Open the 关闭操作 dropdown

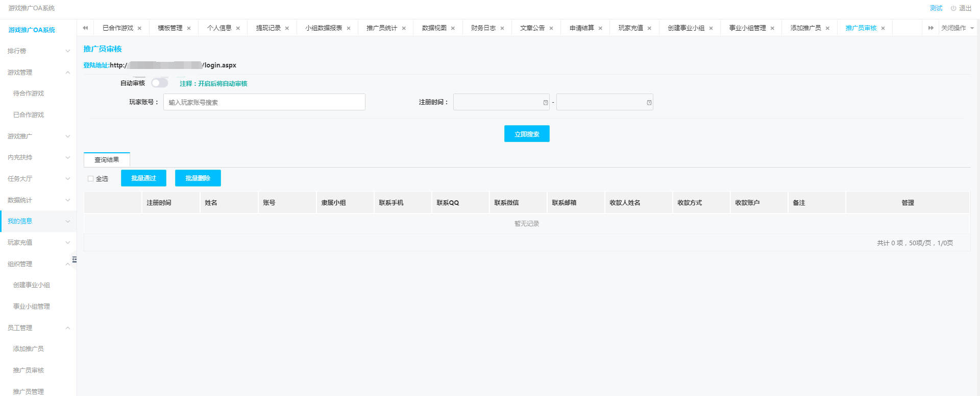pyautogui.click(x=957, y=28)
